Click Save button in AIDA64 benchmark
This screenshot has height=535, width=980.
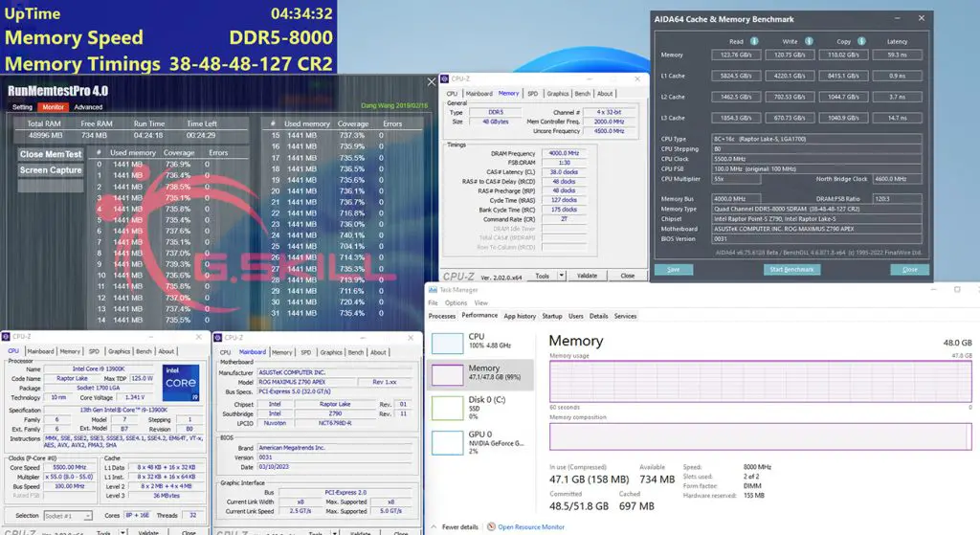coord(673,269)
